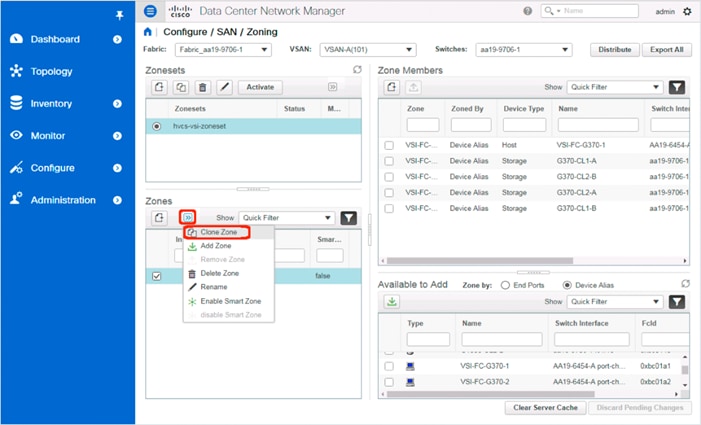Open the Fabric dropdown

pyautogui.click(x=223, y=50)
